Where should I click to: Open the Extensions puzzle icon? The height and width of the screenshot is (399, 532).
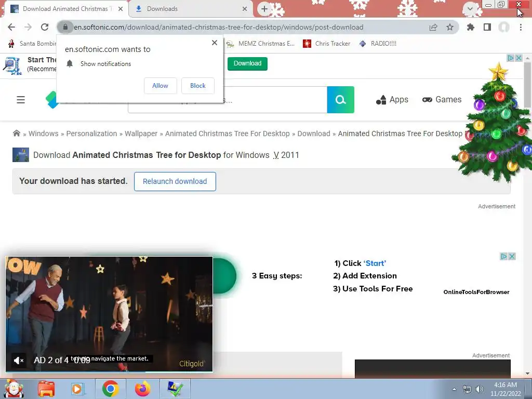click(471, 27)
